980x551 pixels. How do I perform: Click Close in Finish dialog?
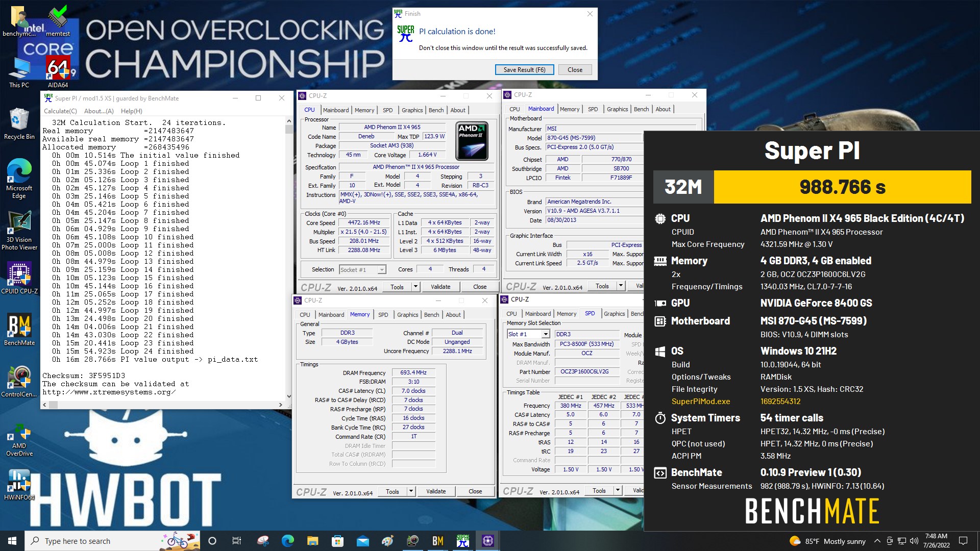click(x=575, y=70)
